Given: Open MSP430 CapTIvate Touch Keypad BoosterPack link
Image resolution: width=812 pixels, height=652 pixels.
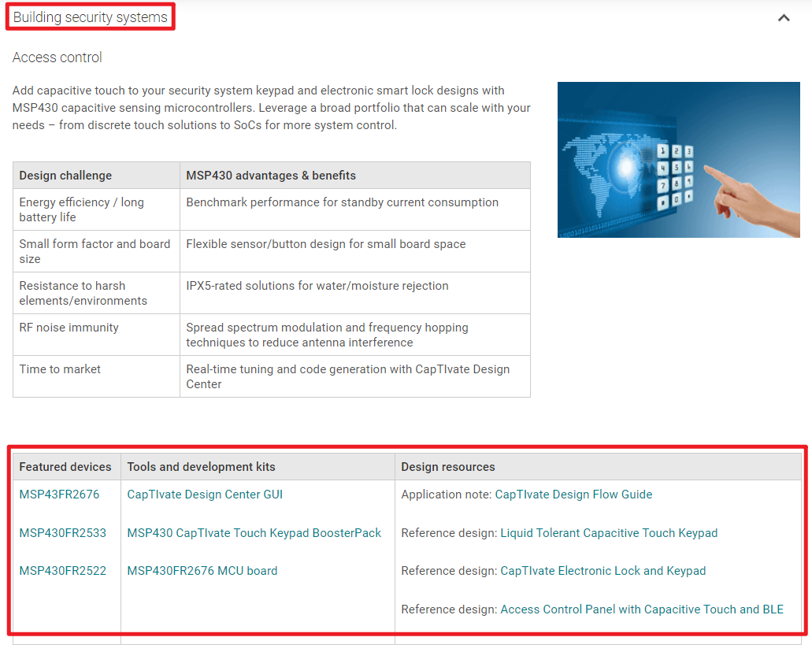Looking at the screenshot, I should click(254, 533).
